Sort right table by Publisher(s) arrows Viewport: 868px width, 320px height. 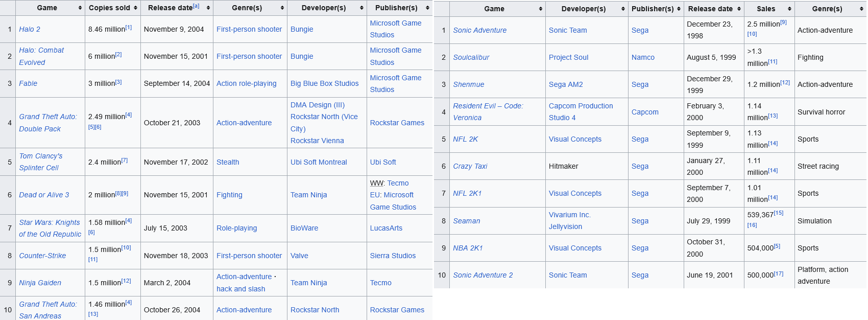[x=679, y=9]
